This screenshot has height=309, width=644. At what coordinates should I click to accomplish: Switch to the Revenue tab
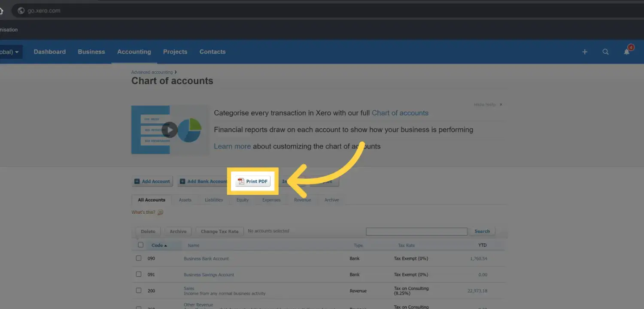click(303, 200)
